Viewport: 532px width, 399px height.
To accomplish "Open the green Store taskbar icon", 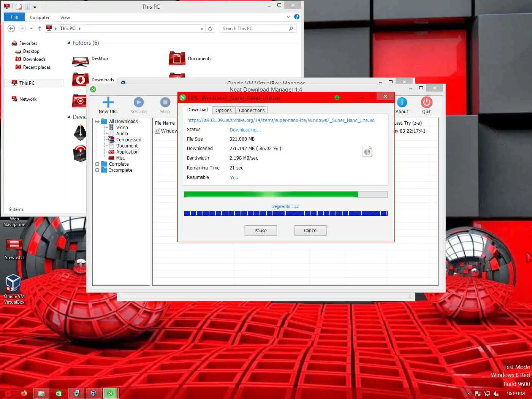I will pos(59,393).
